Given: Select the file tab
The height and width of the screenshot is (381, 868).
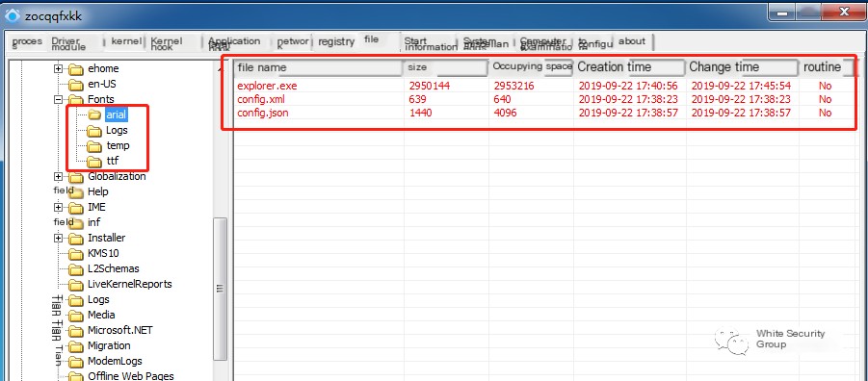Looking at the screenshot, I should click(372, 39).
